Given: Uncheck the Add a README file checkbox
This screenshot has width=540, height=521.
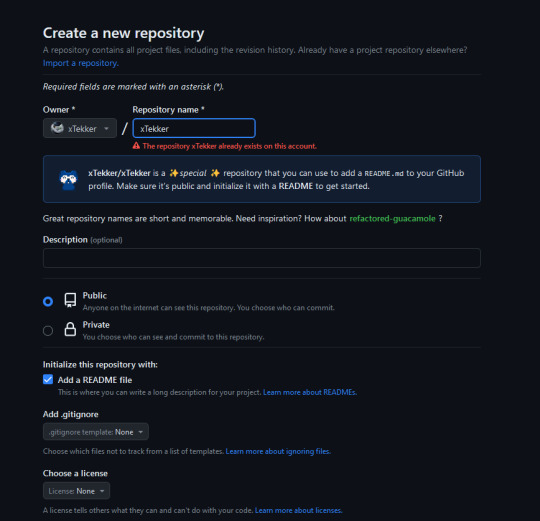Looking at the screenshot, I should [x=48, y=379].
